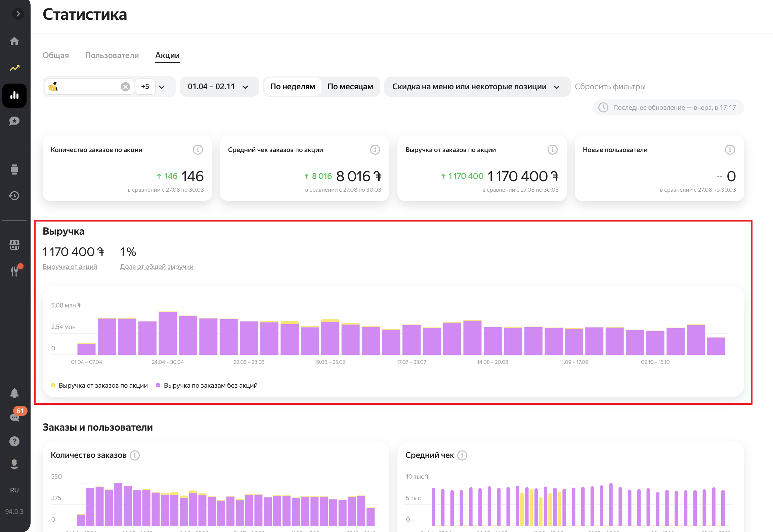The image size is (773, 532).
Task: Clear the selected restaurant with the X button
Action: pyautogui.click(x=125, y=87)
